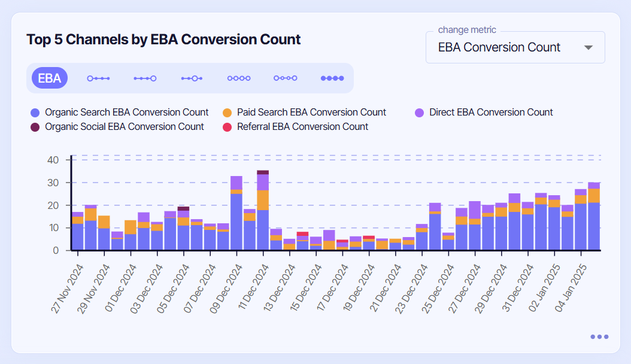Viewport: 631px width, 364px height.
Task: Toggle Referral EBA Conversion Count legend
Action: [x=295, y=127]
